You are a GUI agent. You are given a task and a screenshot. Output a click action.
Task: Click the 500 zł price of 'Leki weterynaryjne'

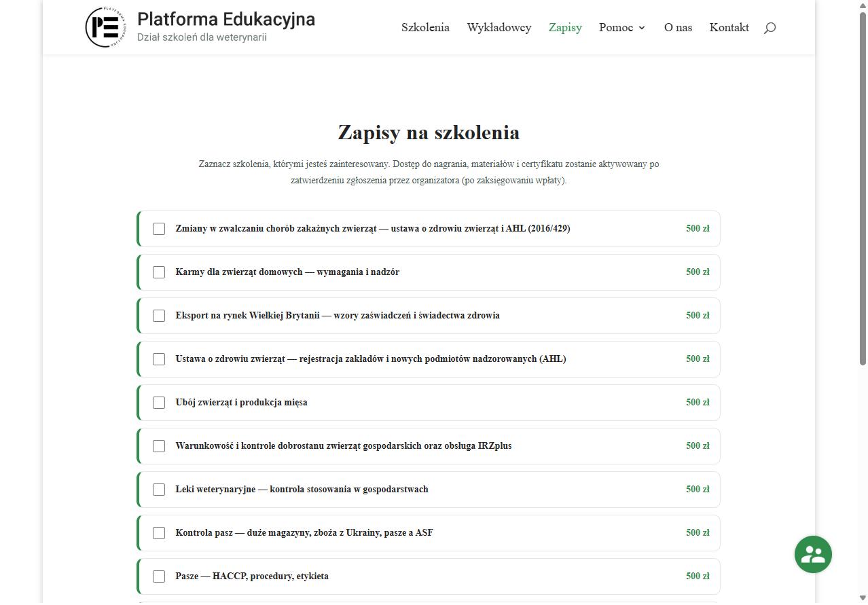pos(698,489)
